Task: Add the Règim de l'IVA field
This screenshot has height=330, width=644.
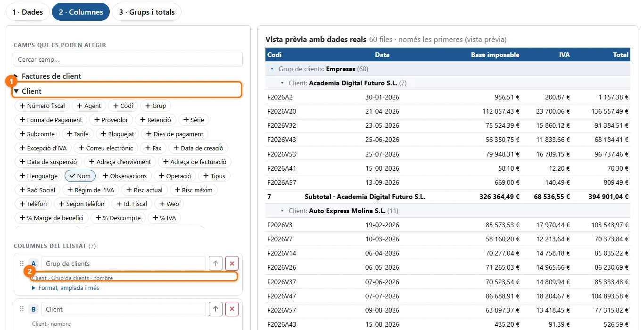Action: (x=91, y=190)
